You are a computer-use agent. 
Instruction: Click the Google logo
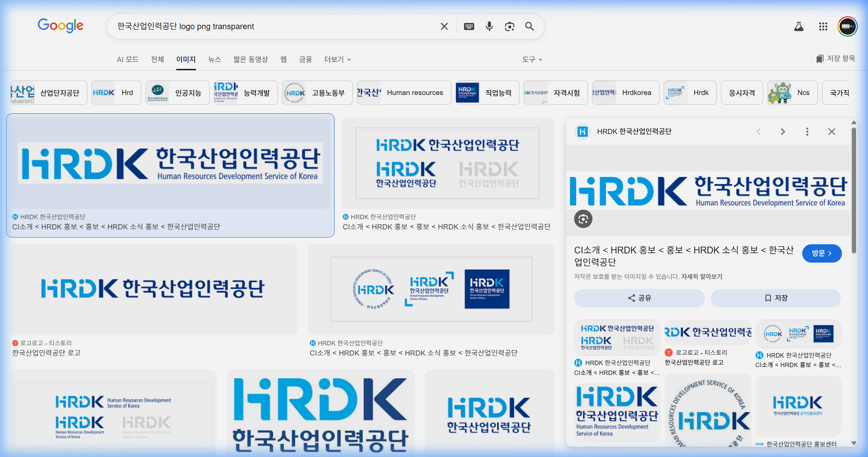point(60,26)
